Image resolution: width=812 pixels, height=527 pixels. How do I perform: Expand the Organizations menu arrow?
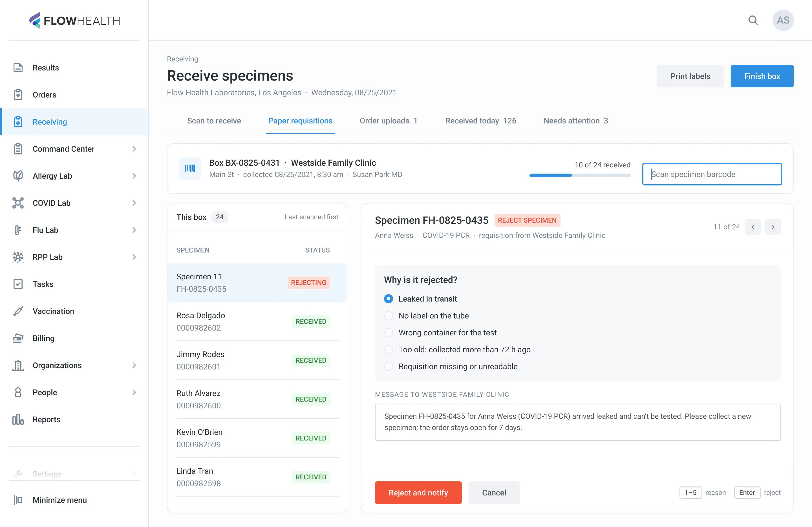(134, 365)
